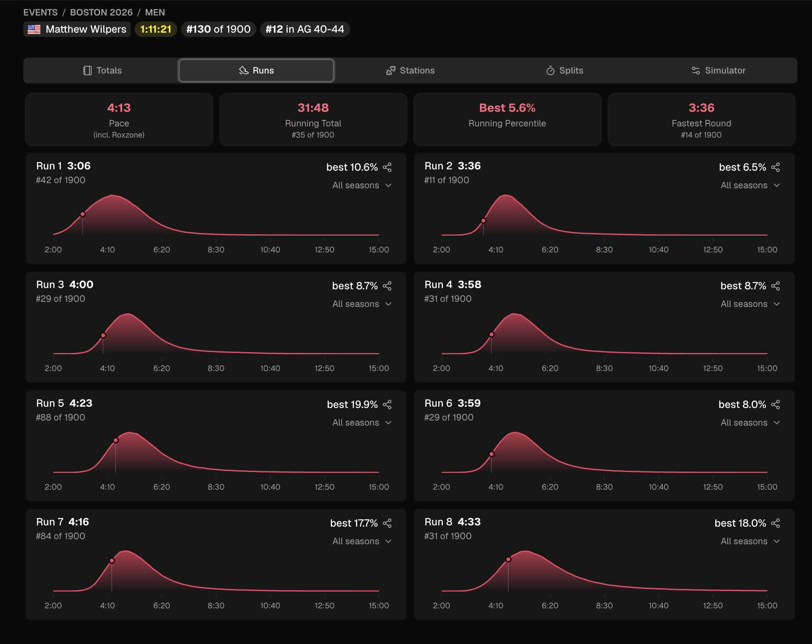Click the US flag icon beside Matthew Wilpers
The width and height of the screenshot is (812, 644).
tap(34, 29)
